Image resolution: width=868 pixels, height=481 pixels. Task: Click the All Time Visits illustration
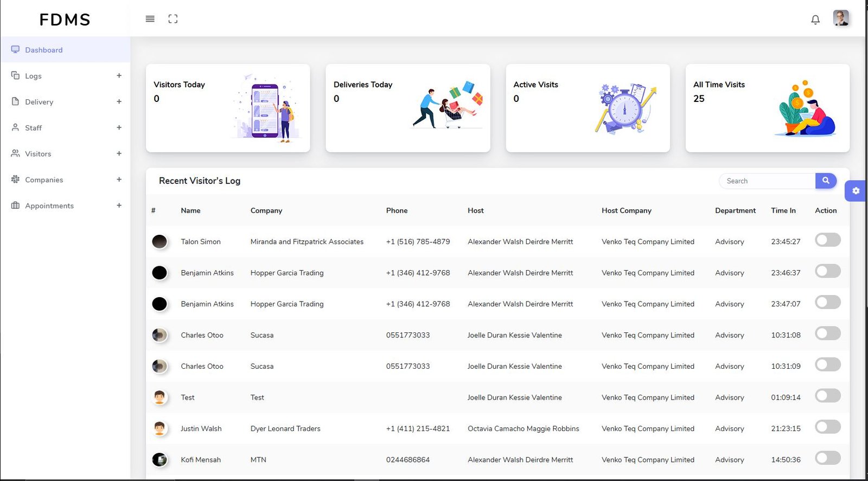coord(806,108)
